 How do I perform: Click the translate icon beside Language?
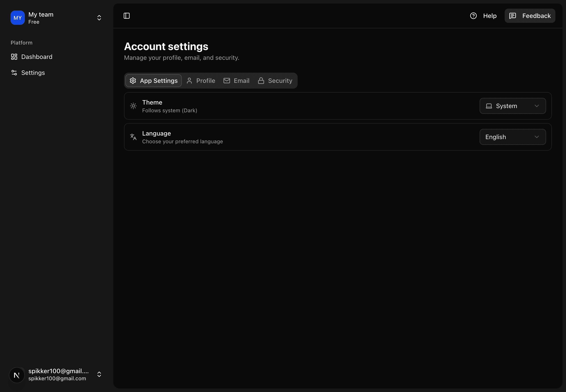pyautogui.click(x=133, y=137)
